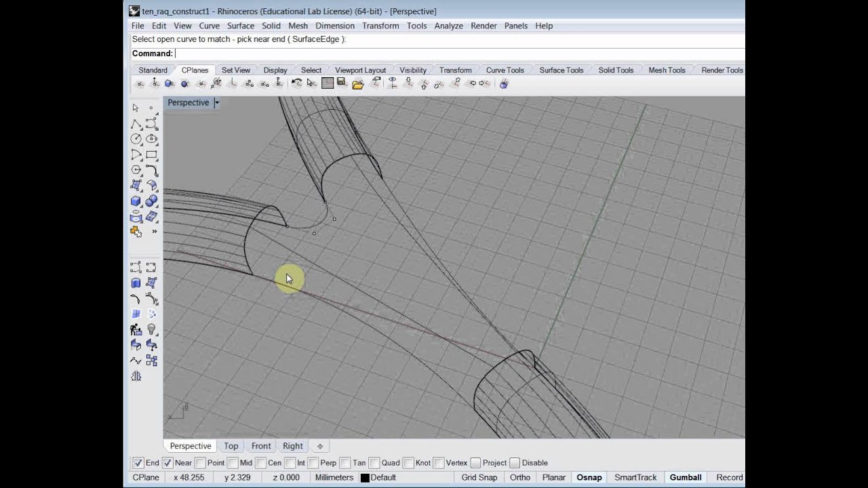Image resolution: width=868 pixels, height=488 pixels.
Task: Toggle Osnap in status bar
Action: pyautogui.click(x=589, y=477)
